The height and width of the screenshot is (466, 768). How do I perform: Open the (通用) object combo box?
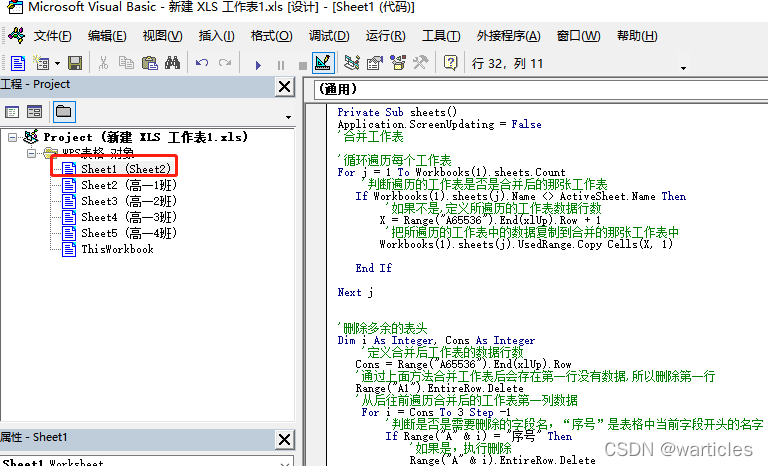coord(540,90)
